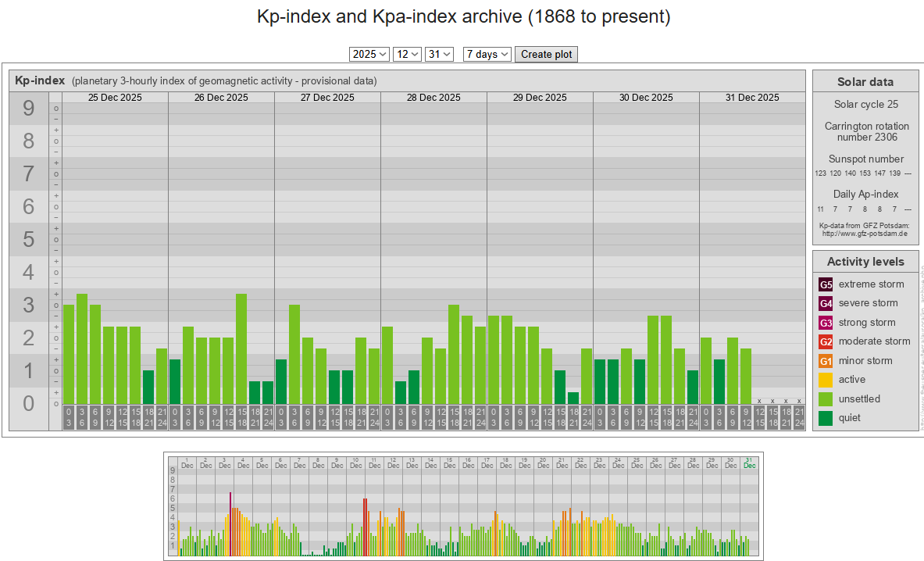Screen dimensions: 924x561
Task: Select the 28 Dec 2025 day column header
Action: (x=433, y=98)
